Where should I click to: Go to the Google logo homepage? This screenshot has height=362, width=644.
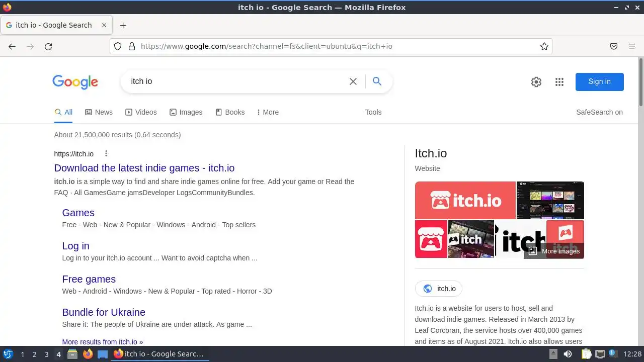(x=75, y=82)
